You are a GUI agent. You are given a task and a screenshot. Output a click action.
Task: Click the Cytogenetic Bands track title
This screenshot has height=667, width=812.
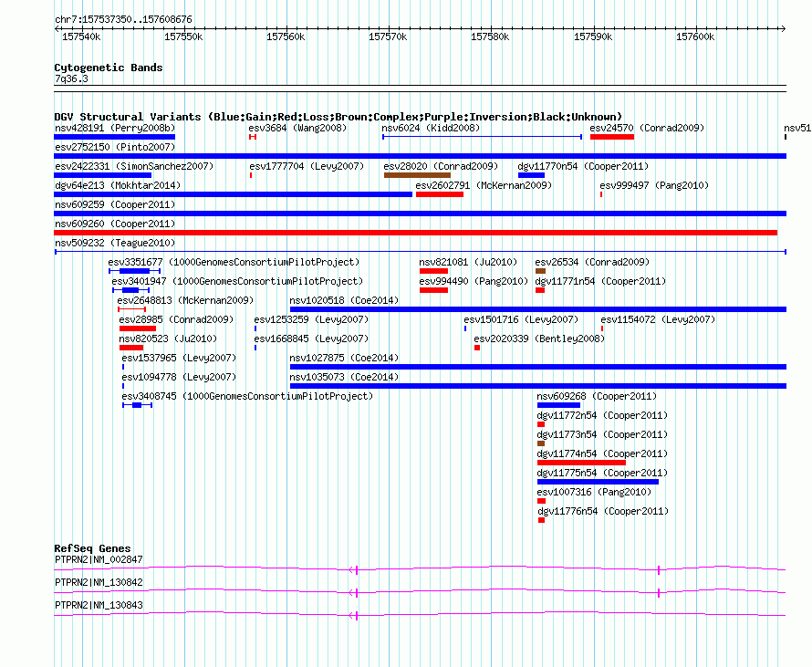(x=109, y=68)
